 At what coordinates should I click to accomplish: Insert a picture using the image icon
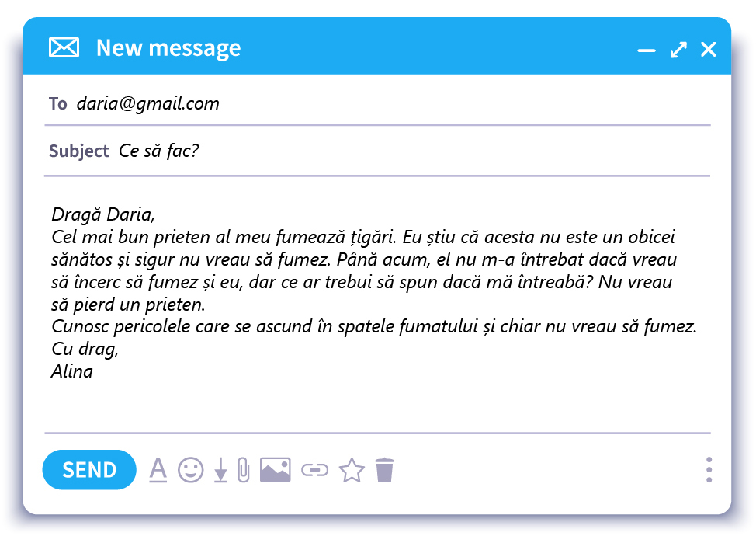pos(276,469)
